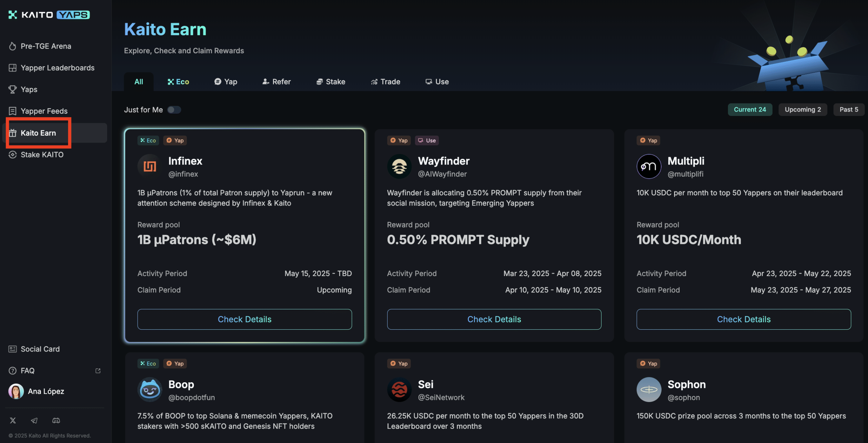Click the Kaito Yaps logo

tap(48, 15)
